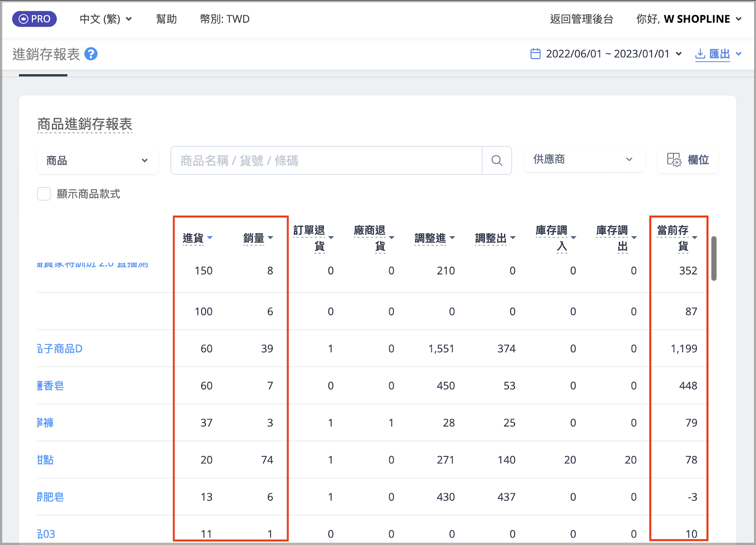Open date range 2022/06/01 ~ 2023/01/01 dropdown
This screenshot has height=545, width=756.
tap(606, 54)
